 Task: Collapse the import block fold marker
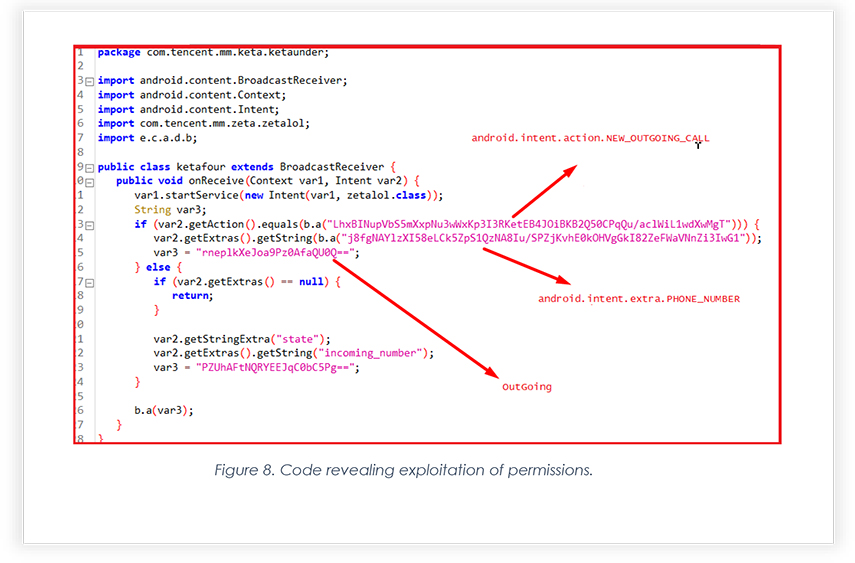(x=90, y=81)
